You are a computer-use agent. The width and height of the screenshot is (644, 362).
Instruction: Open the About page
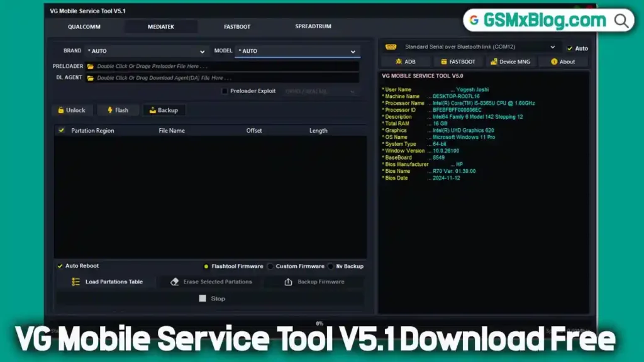563,62
